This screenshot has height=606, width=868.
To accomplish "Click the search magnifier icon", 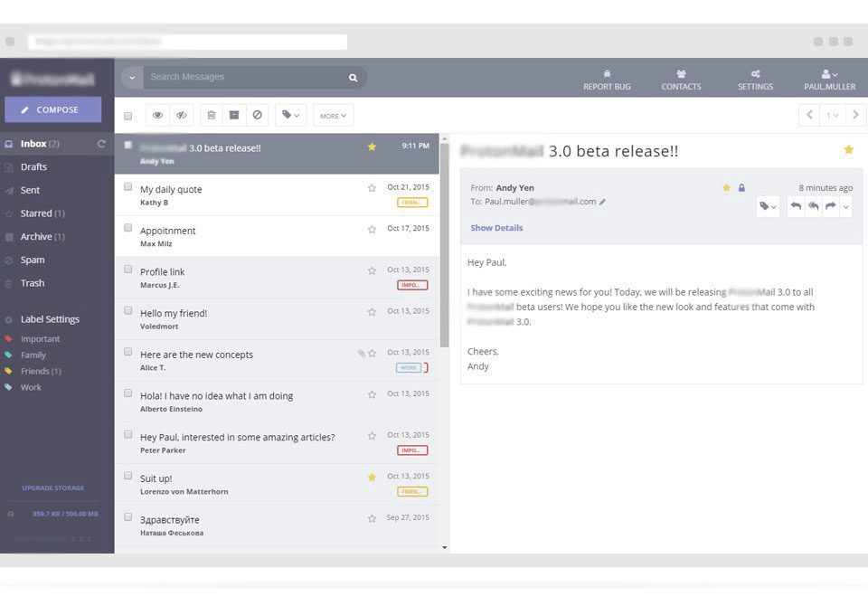I will click(354, 78).
